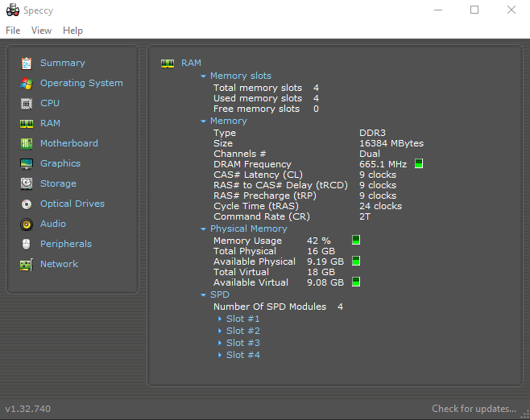530x420 pixels.
Task: Click the green graph icon beside Available Virtual
Action: (356, 282)
